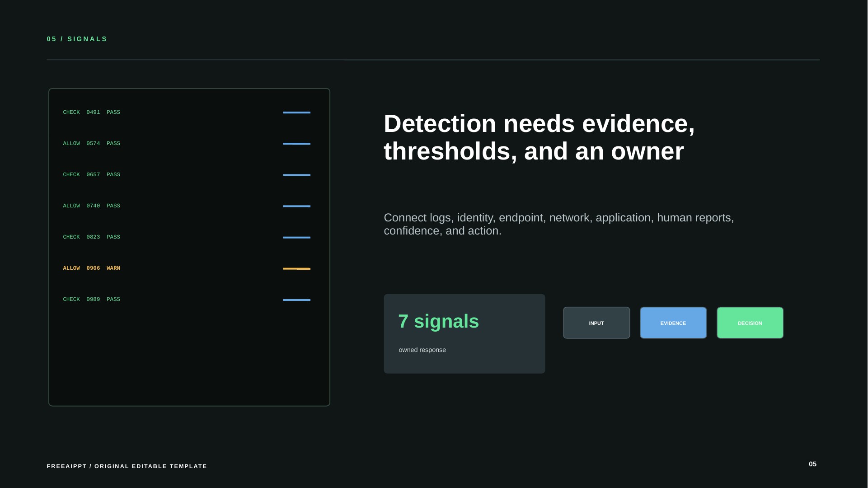Click log row 'CHECK 0657 PASS'
This screenshot has height=488, width=868.
tap(91, 174)
